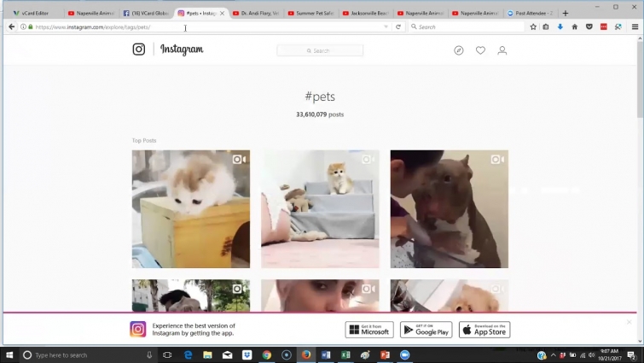Viewport: 644px width, 363px height.
Task: Open the Activity heart icon
Action: coord(480,50)
